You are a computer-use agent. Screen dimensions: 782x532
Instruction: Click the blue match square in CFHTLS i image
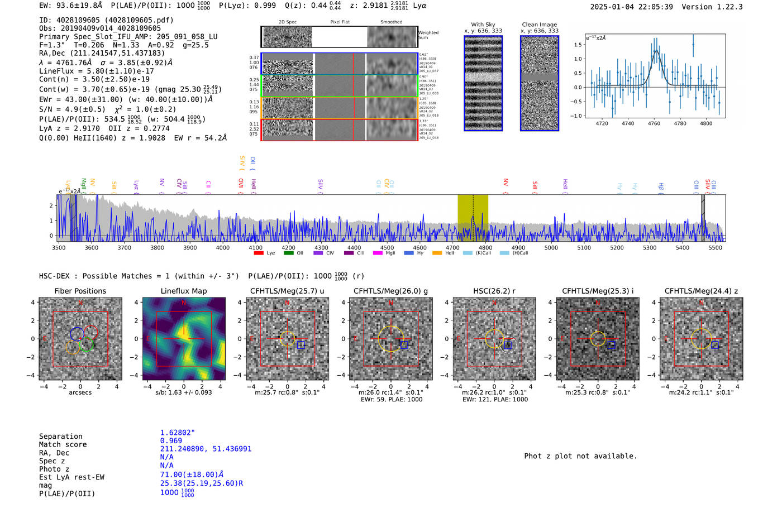pos(611,346)
